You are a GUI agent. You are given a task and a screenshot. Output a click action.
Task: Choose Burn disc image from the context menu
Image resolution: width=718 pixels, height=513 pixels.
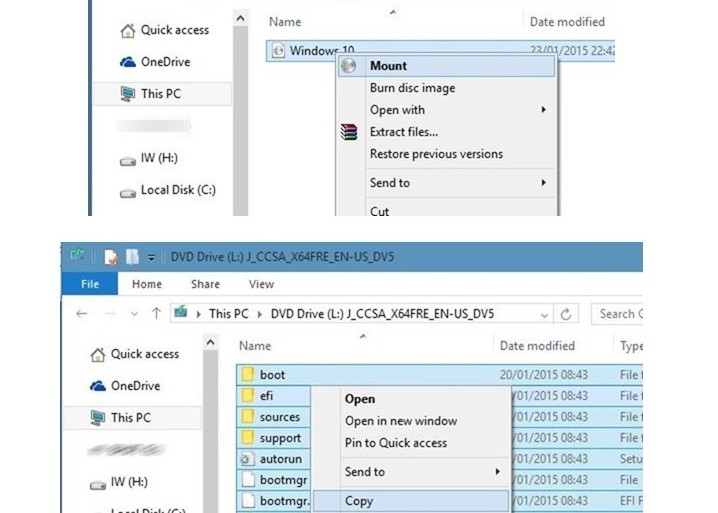pos(412,88)
